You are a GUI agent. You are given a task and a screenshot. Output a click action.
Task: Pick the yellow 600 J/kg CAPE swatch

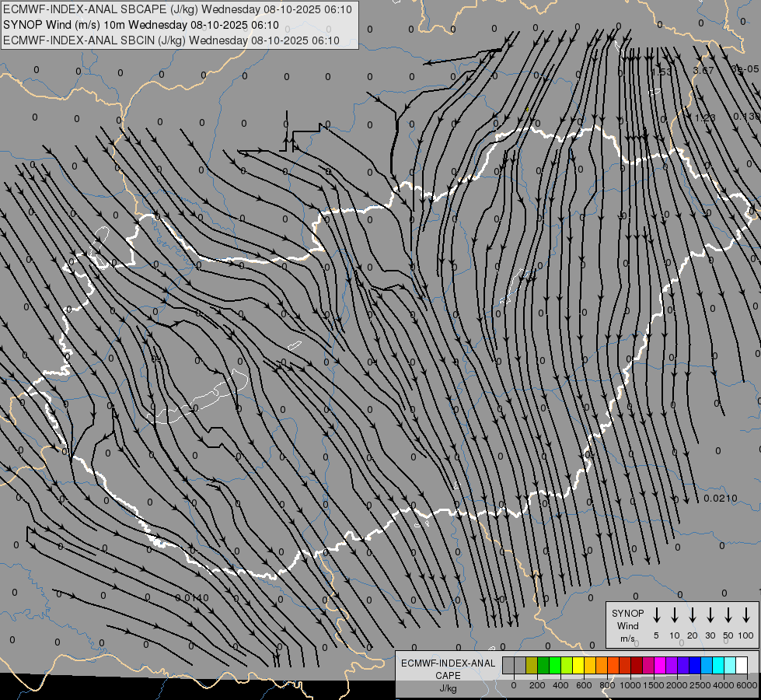[x=578, y=665]
